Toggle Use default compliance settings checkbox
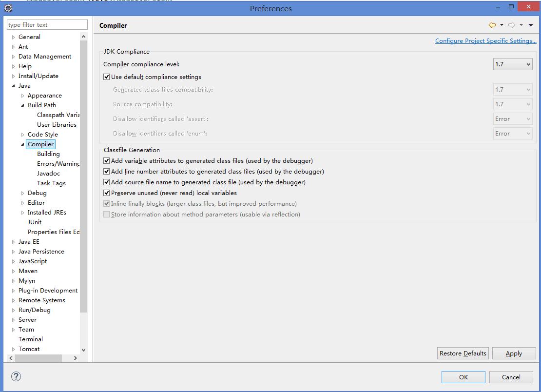The width and height of the screenshot is (541, 392). coord(107,77)
